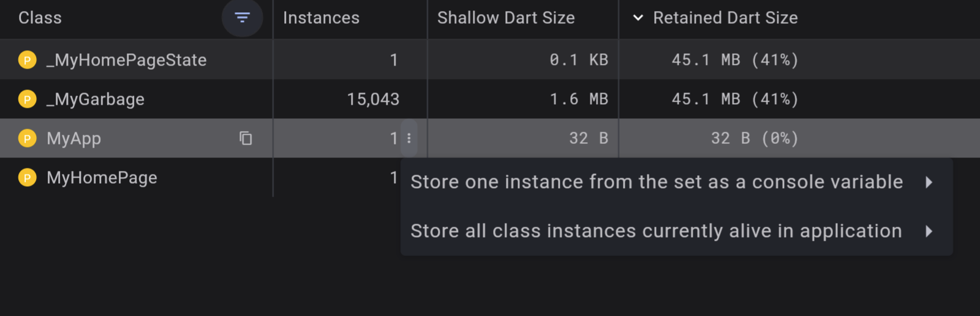
Task: Copy the MyApp class name
Action: click(246, 138)
